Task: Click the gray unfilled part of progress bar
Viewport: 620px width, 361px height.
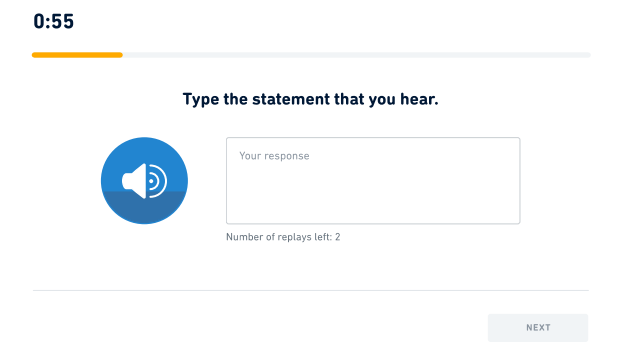Action: pyautogui.click(x=356, y=55)
